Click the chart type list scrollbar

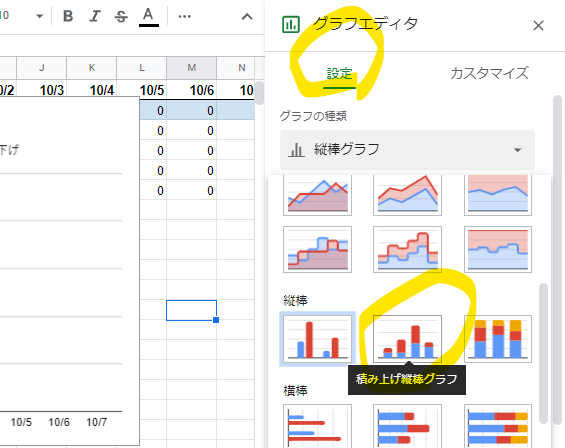(543, 353)
